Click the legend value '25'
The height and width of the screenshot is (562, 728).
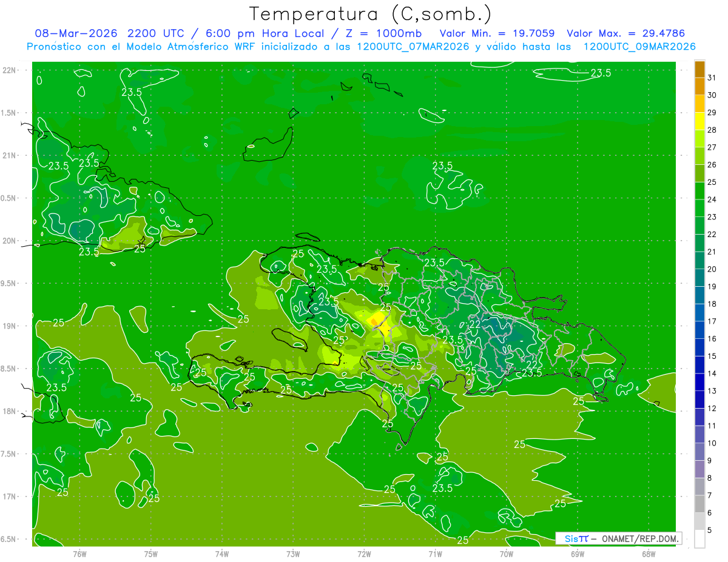point(712,182)
